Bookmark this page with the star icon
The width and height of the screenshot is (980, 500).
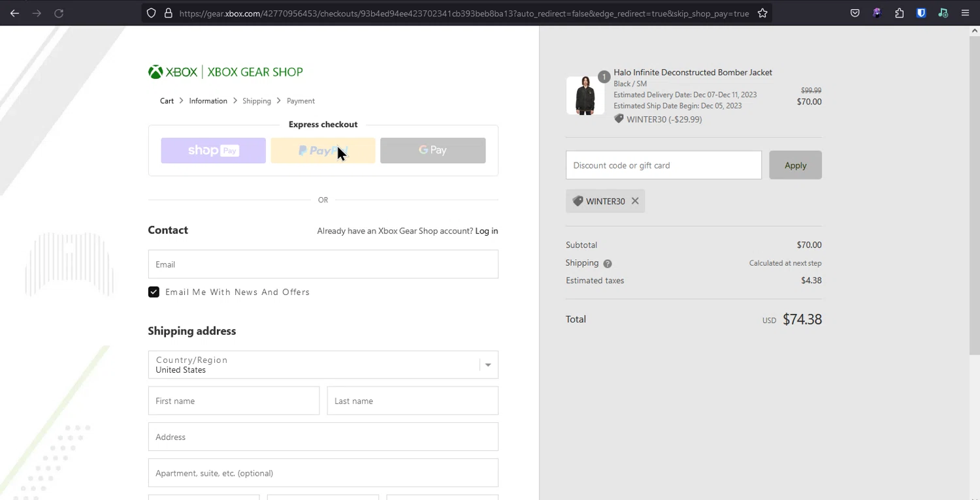point(762,13)
